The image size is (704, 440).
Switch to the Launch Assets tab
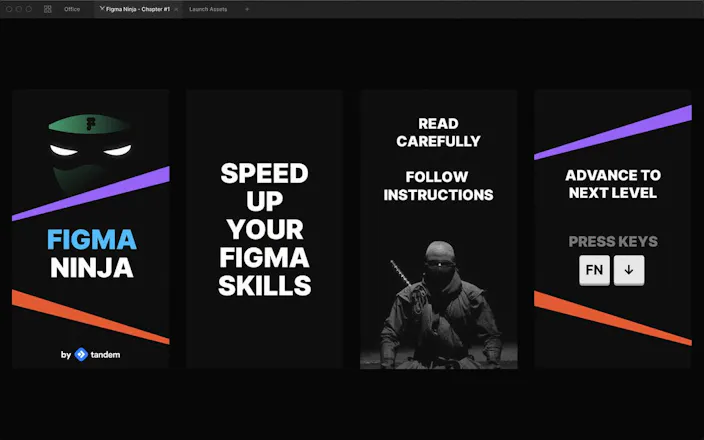pos(208,9)
